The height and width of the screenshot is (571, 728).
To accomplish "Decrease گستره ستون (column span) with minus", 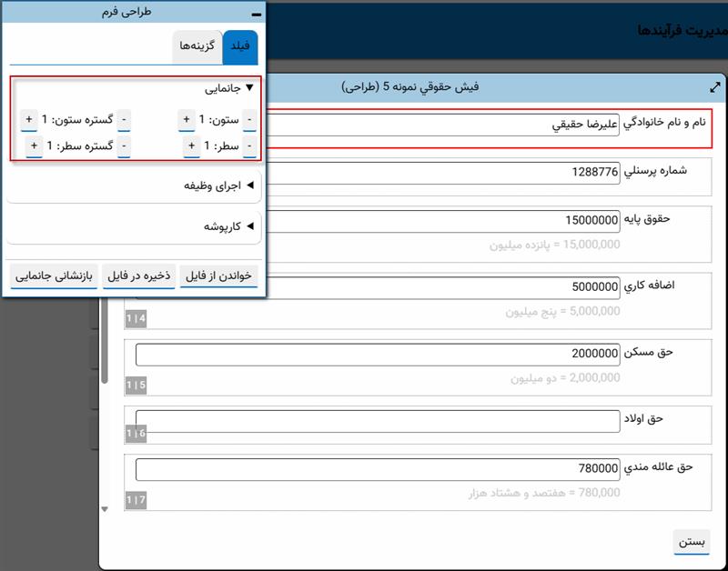I will click(124, 120).
